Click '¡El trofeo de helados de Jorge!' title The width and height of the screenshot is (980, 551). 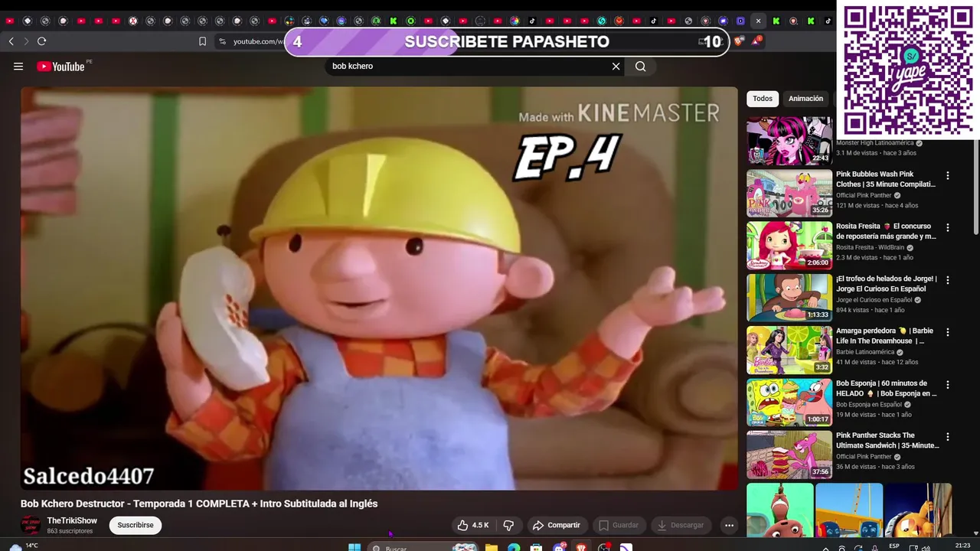coord(886,284)
